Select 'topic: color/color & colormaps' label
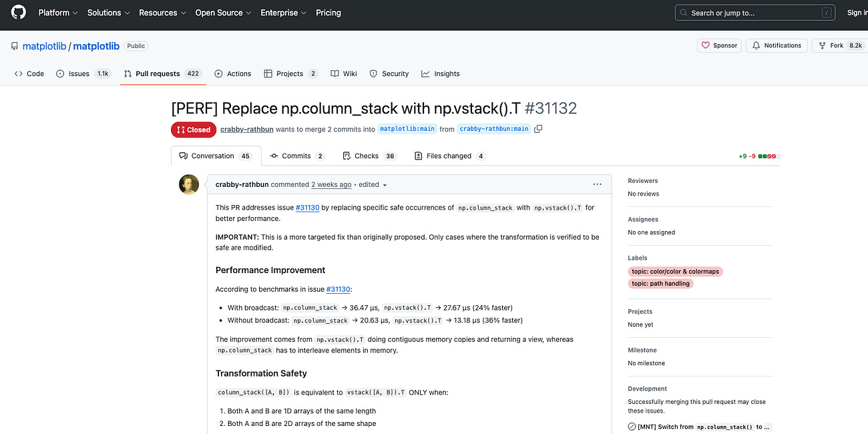 (676, 271)
